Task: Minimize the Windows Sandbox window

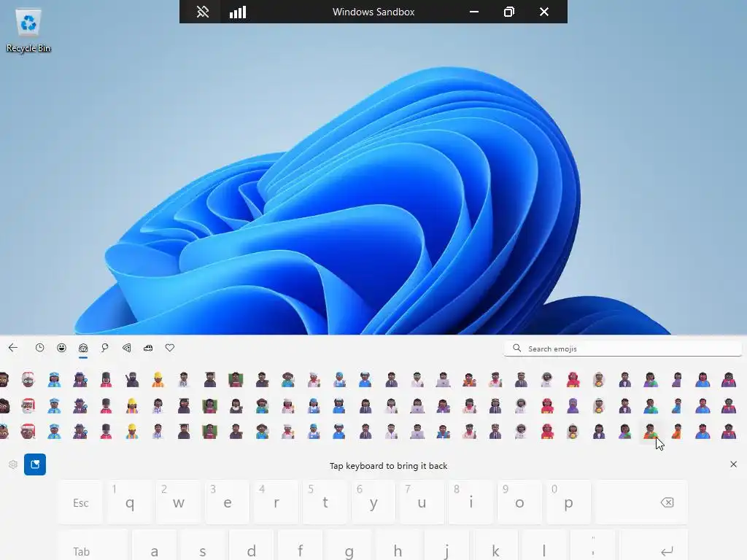Action: (474, 12)
